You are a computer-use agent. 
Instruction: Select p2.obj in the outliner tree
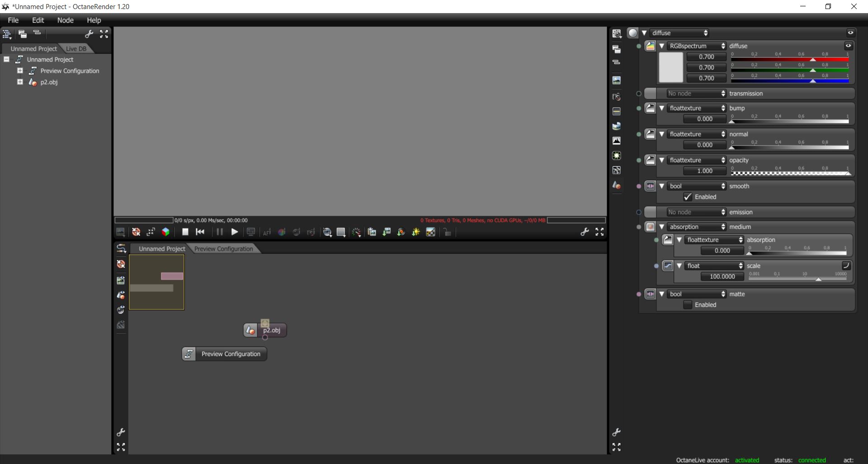pos(49,82)
